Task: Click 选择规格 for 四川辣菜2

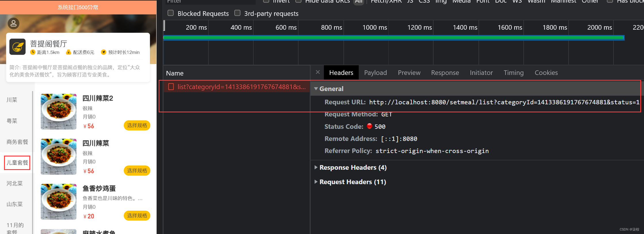Action: (x=137, y=125)
